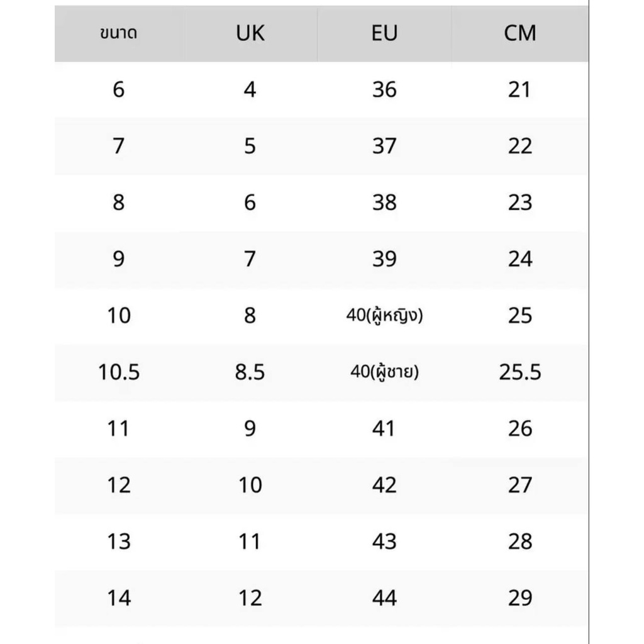Select the CM column header
Screen dimensions: 644x644
click(x=520, y=33)
